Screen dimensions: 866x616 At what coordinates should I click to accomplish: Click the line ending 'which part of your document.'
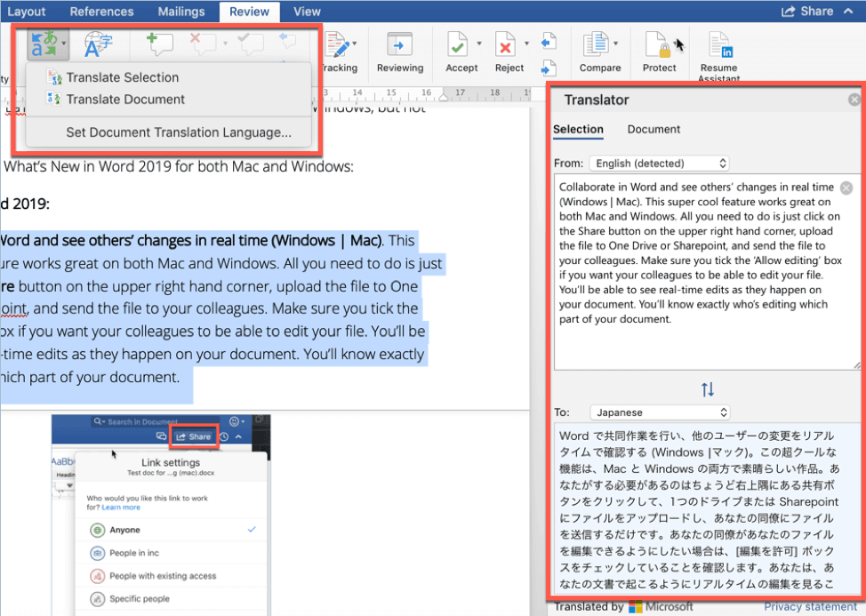(90, 377)
